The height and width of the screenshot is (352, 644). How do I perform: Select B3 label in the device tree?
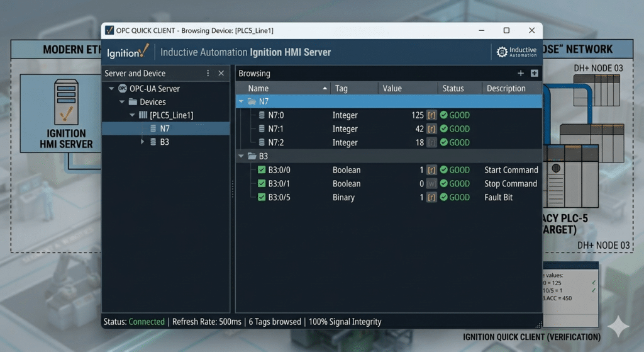(165, 142)
